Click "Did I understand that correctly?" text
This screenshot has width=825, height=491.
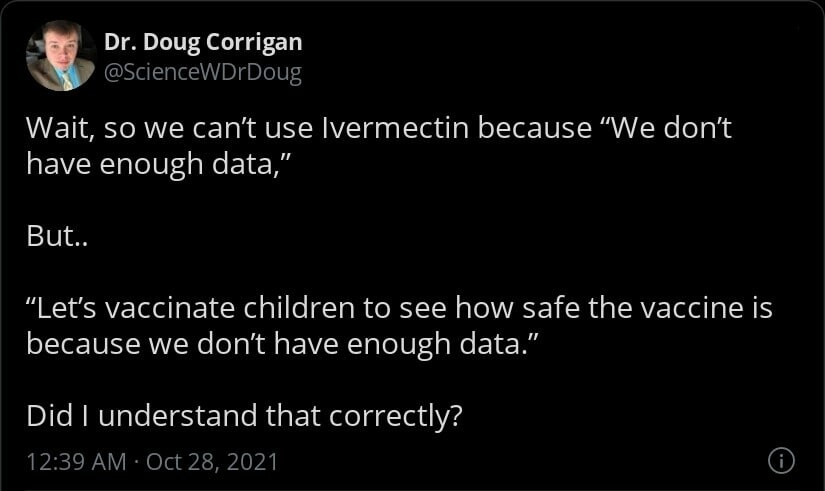pos(243,414)
